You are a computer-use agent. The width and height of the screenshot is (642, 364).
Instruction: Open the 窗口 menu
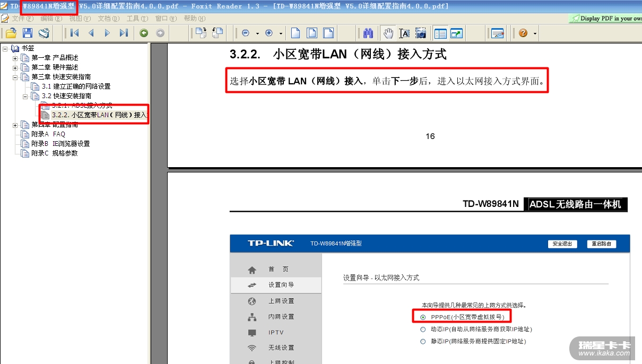coord(166,19)
